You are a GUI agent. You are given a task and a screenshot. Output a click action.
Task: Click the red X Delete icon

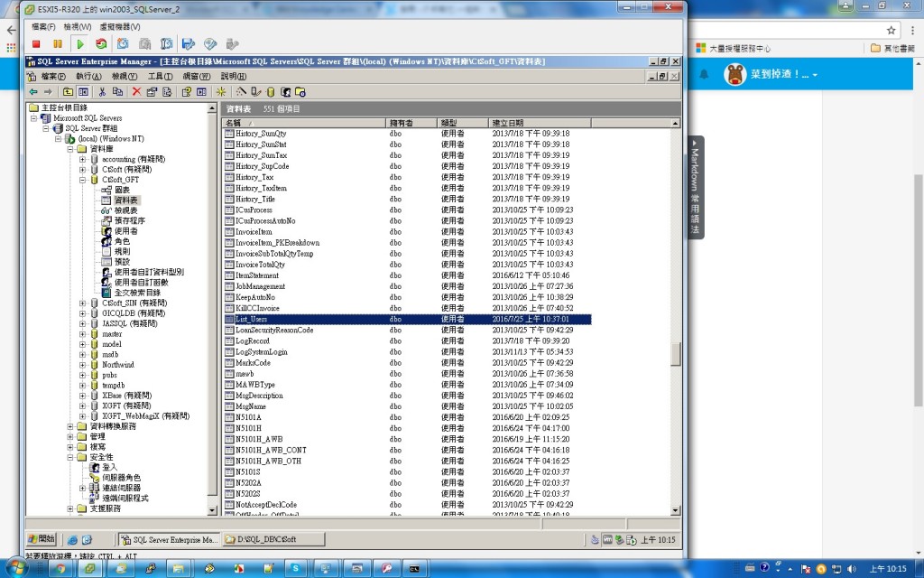click(137, 92)
